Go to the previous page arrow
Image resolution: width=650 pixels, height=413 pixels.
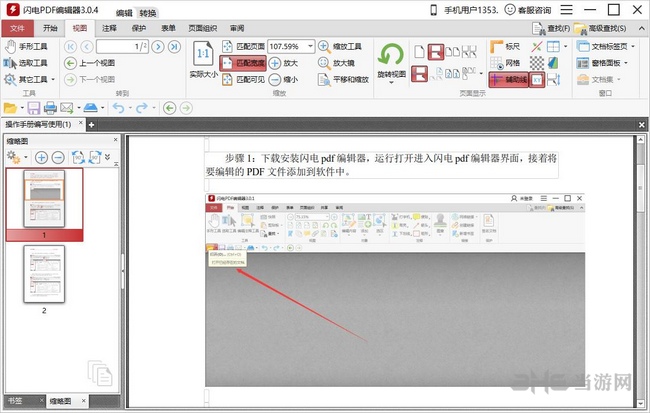pyautogui.click(x=87, y=46)
